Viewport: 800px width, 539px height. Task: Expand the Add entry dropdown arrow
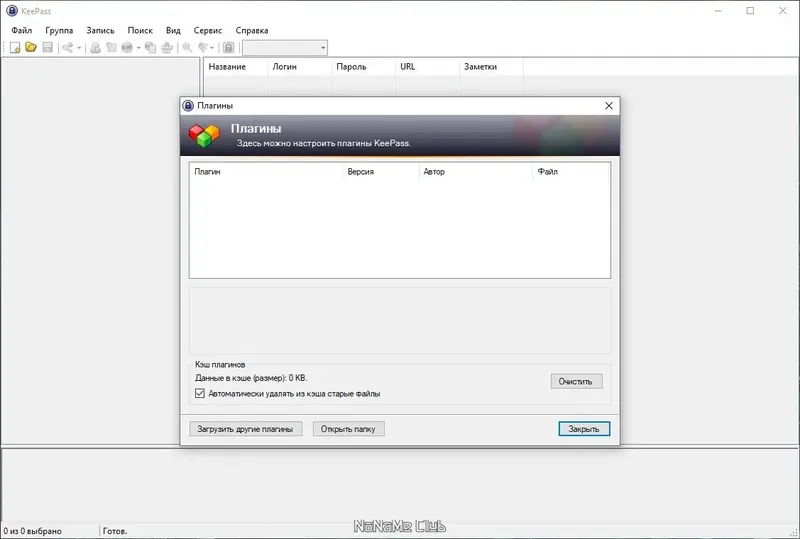(x=79, y=48)
